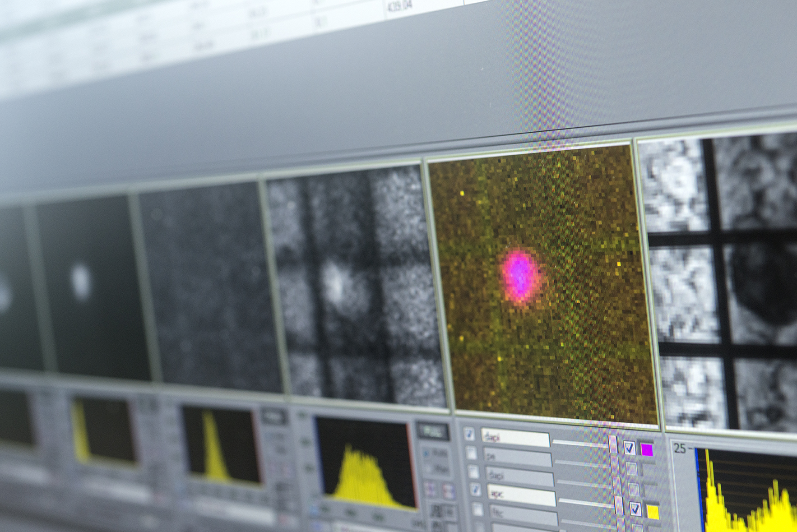This screenshot has width=797, height=532.
Task: Enable the channel checkbox beside the pe field
Action: [471, 453]
